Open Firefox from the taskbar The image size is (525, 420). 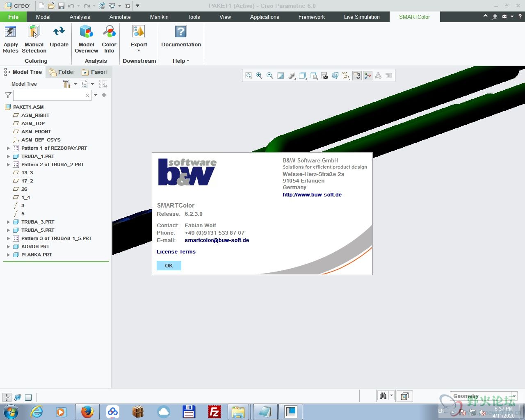tap(87, 412)
